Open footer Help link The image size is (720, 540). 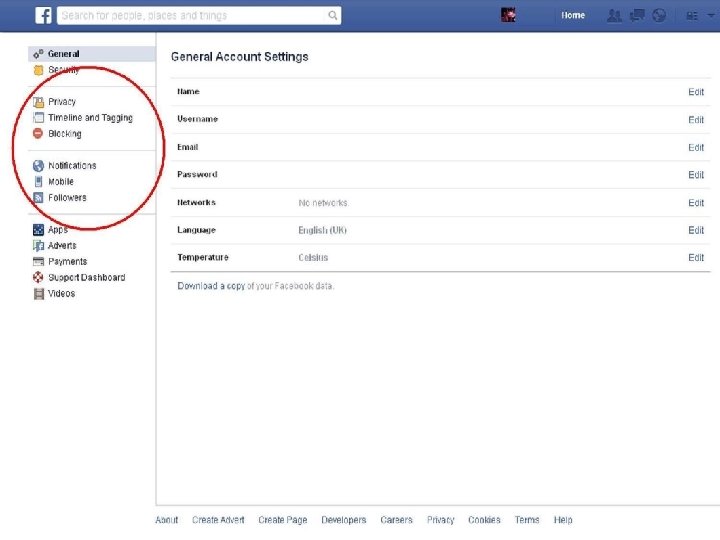562,520
